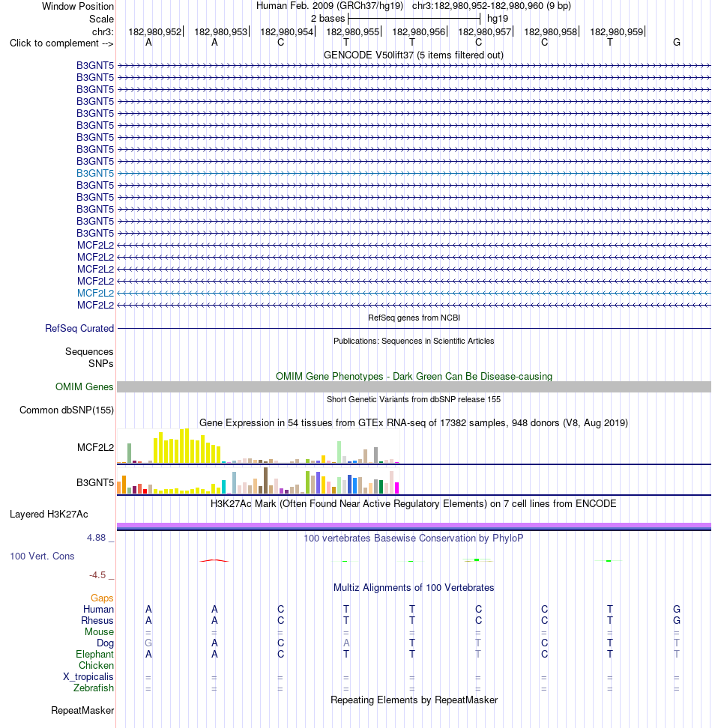
Task: Click the B3GNT5 label beside the expression chart
Action: click(94, 482)
